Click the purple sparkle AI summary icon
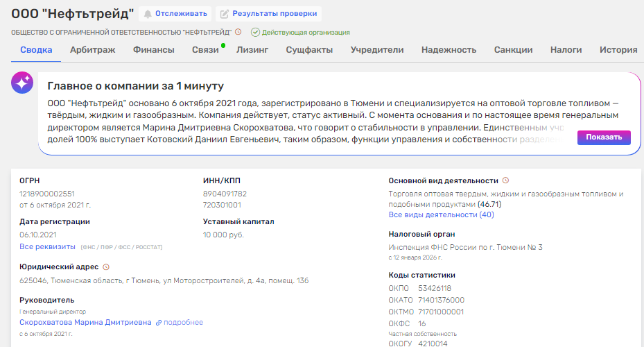Image resolution: width=644 pixels, height=347 pixels. click(x=22, y=82)
